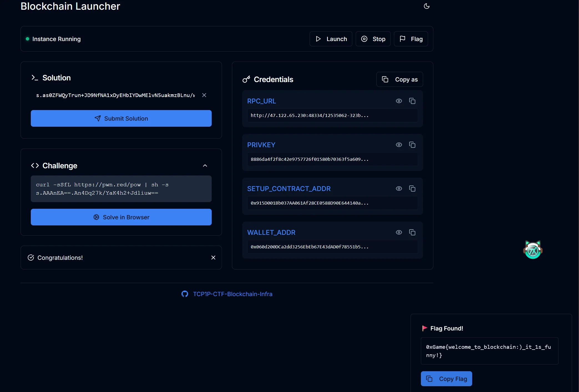Toggle dark mode moon icon
This screenshot has width=579, height=392.
(x=426, y=6)
